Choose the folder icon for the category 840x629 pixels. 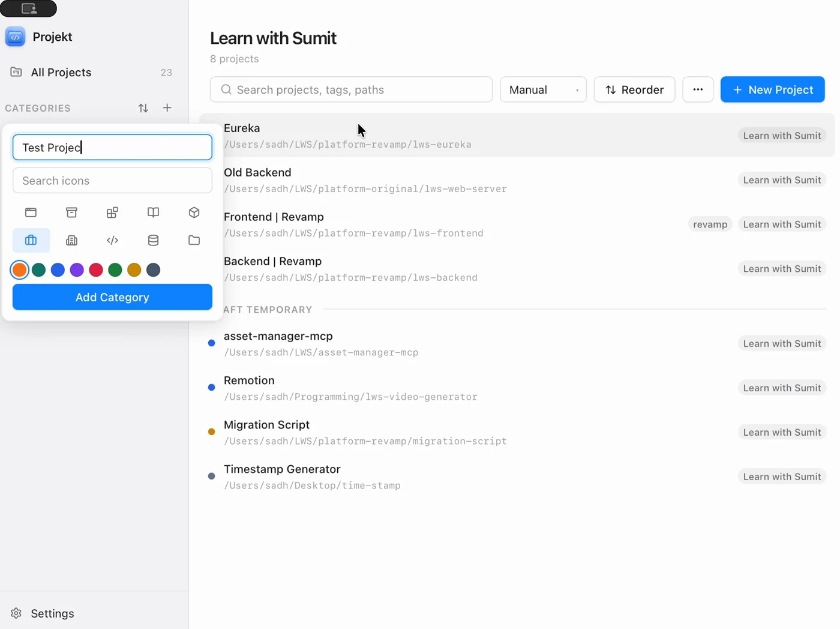click(x=194, y=240)
